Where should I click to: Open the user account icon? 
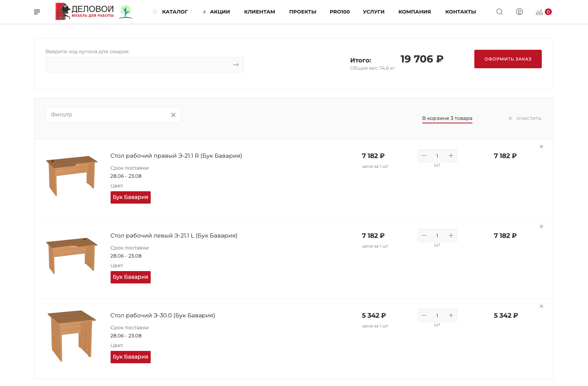click(519, 12)
